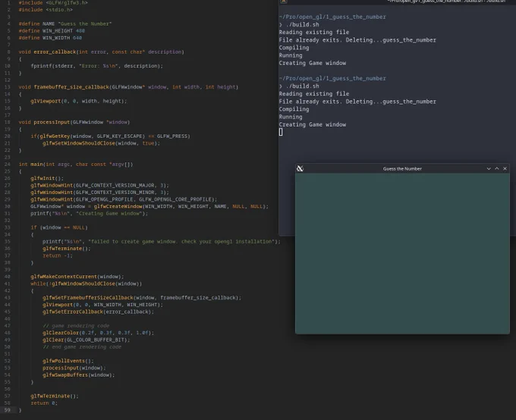
Task: Click line number 24 in the gutter
Action: pos(8,165)
